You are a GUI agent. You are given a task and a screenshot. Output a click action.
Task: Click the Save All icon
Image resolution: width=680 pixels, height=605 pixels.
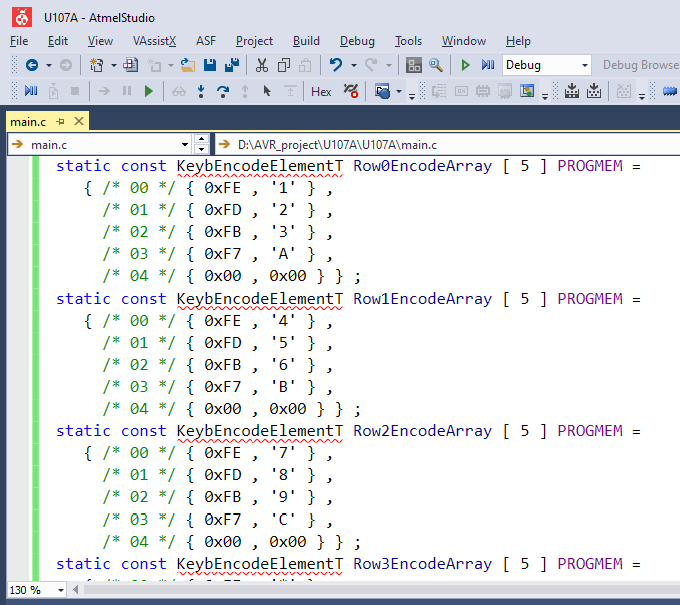[x=232, y=65]
